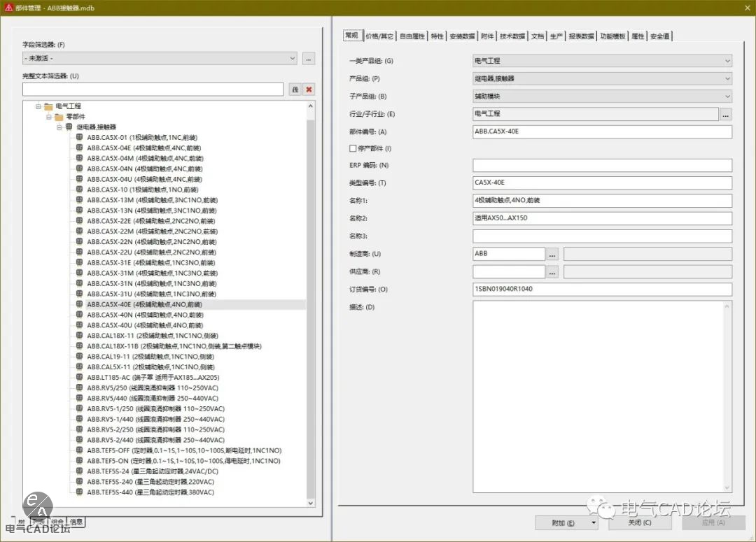Click the application icon in title bar
Screen dimensions: 756x542
click(8, 8)
